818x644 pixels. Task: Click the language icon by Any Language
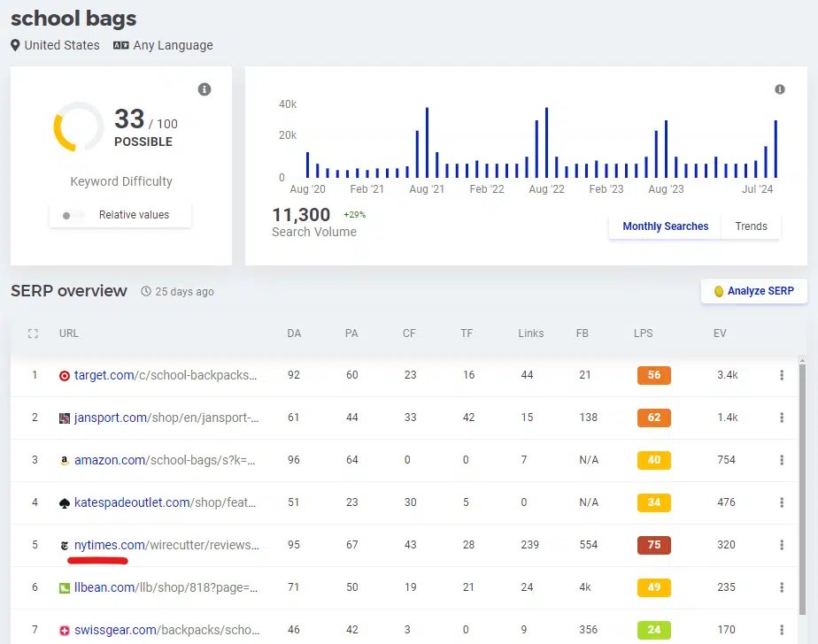[120, 45]
